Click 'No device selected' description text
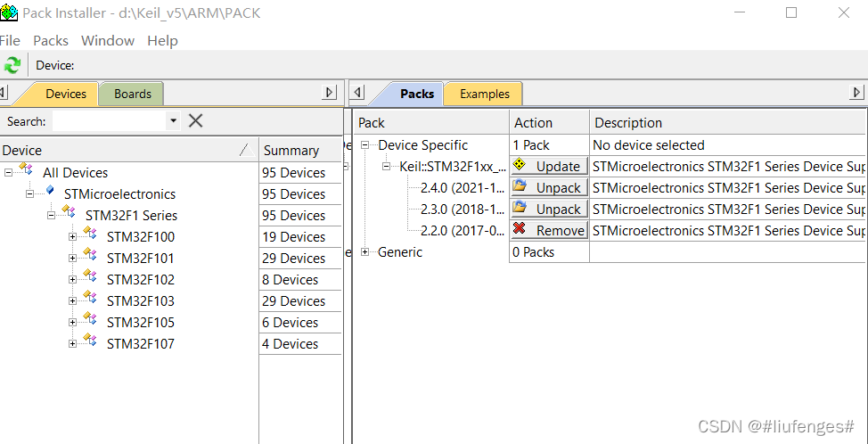Viewport: 868px width, 444px height. click(648, 145)
